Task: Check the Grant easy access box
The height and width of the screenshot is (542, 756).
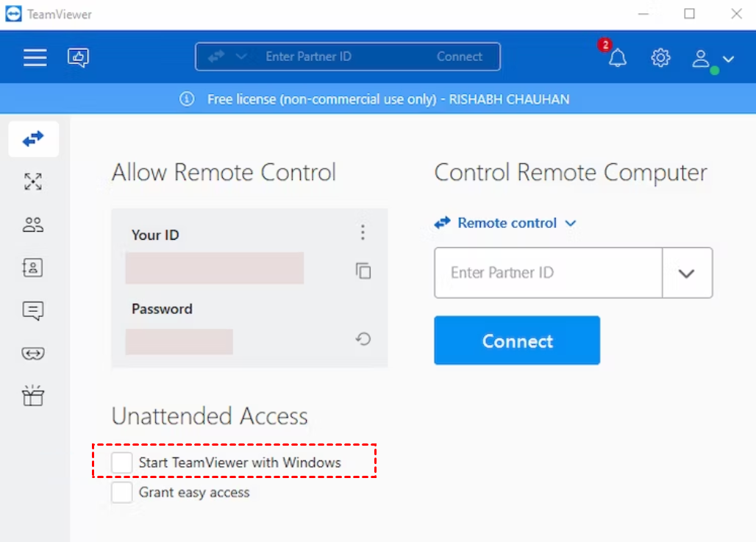Action: tap(121, 492)
